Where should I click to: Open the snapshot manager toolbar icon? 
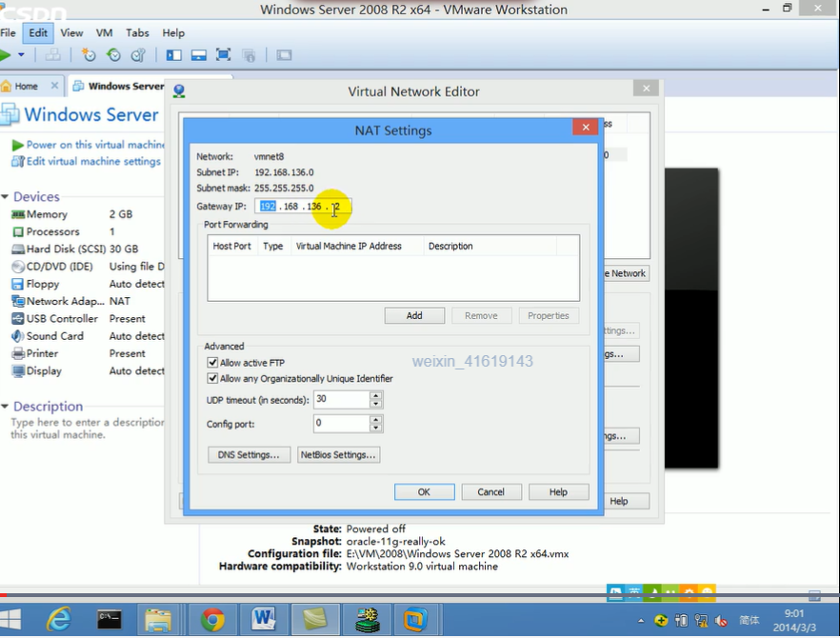click(139, 54)
